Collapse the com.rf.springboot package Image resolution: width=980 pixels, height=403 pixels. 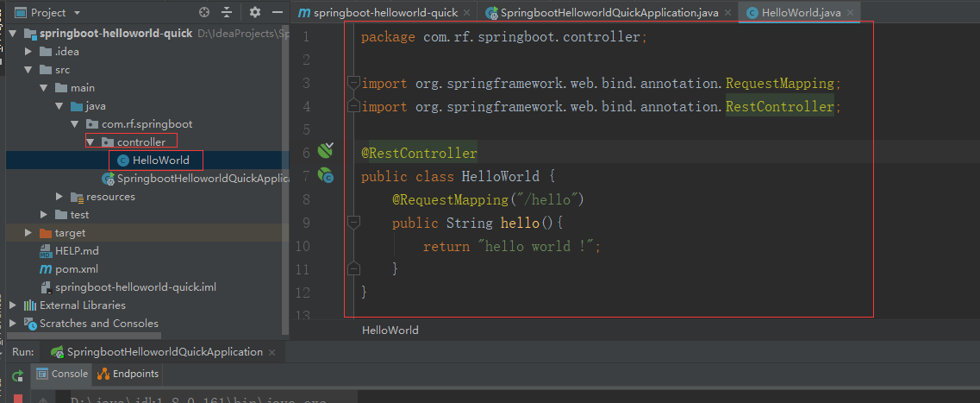74,124
